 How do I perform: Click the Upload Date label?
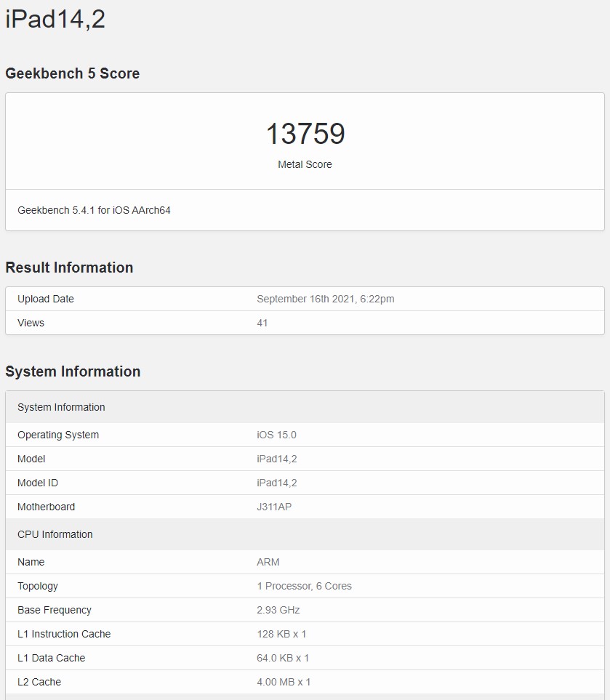click(46, 299)
